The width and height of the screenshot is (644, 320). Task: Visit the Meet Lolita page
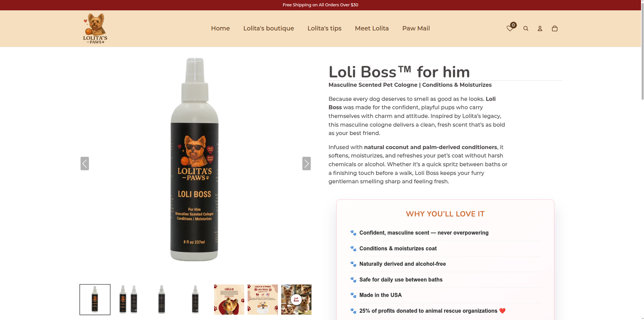[372, 29]
